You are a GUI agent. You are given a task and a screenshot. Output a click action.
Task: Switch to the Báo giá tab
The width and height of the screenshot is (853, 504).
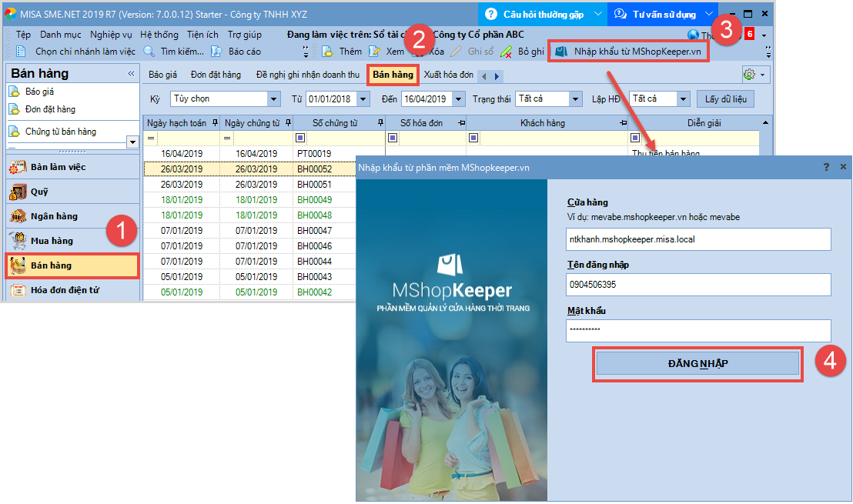[x=162, y=75]
